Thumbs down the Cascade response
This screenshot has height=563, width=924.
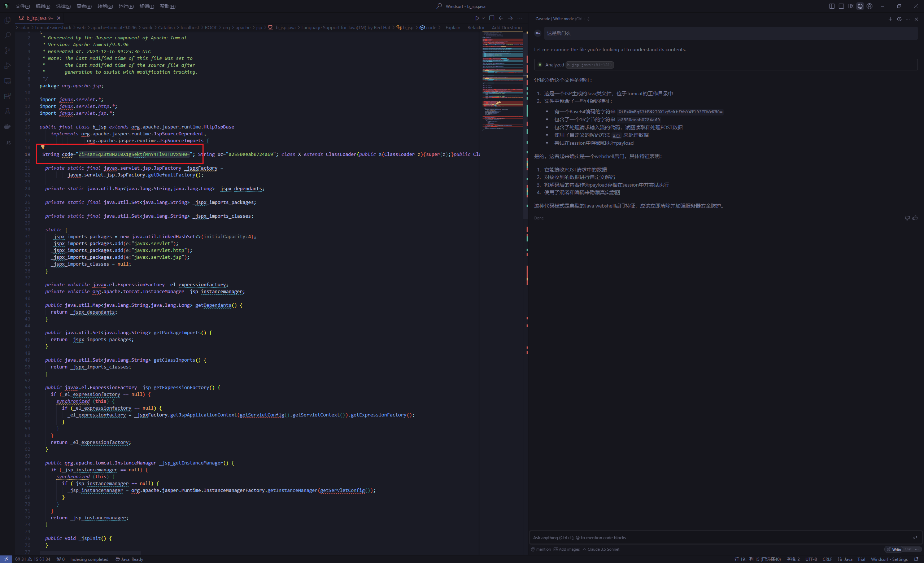click(907, 218)
